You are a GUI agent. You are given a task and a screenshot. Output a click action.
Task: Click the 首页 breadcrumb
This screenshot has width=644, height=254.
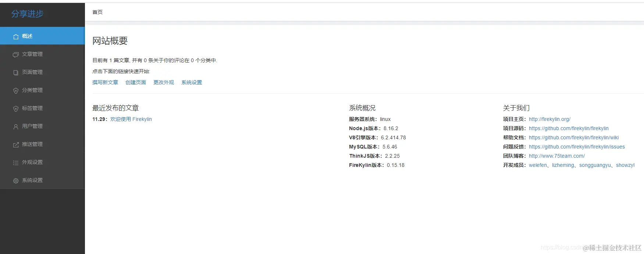point(97,12)
